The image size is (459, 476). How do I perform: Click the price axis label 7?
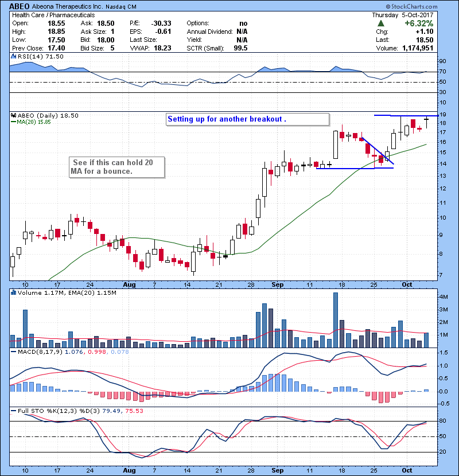[x=441, y=275]
